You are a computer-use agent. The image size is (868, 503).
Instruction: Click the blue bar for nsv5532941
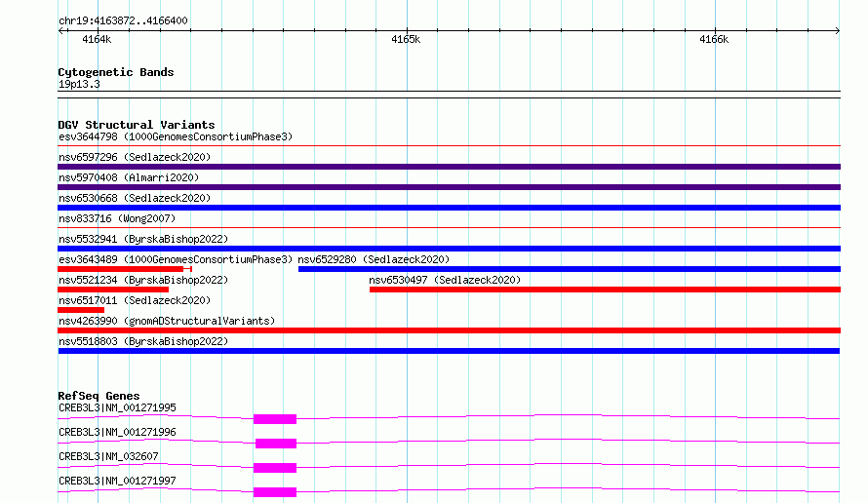[x=449, y=249]
